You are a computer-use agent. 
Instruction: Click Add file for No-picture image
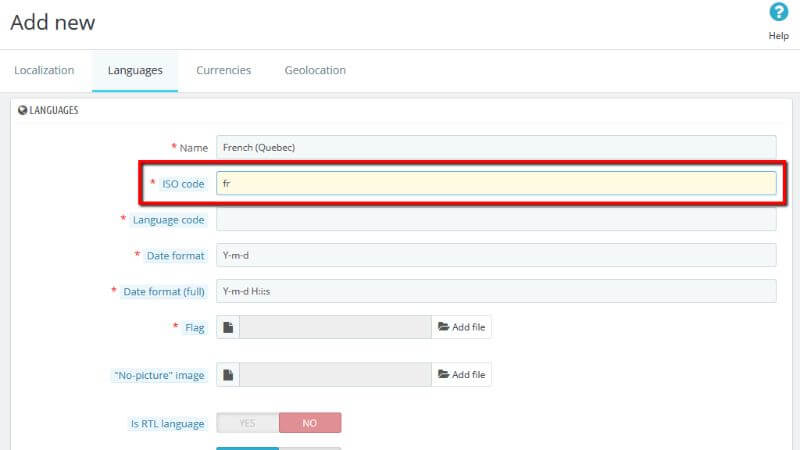(461, 375)
